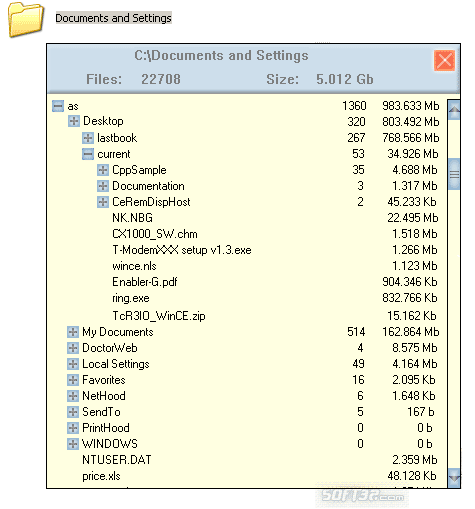Screen dimensions: 475x509
Task: Select the NetHood tree item
Action: click(x=104, y=396)
